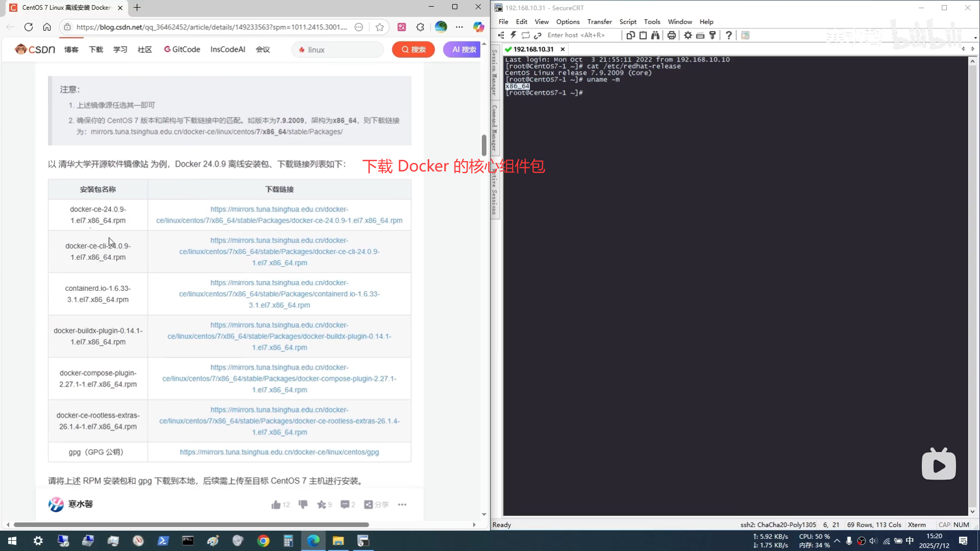Click Quick Connect lightning icon in SecureCRT
The image size is (980, 551).
click(513, 35)
